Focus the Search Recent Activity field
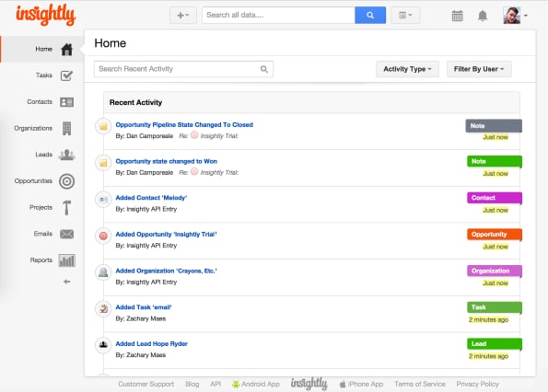 coord(183,69)
